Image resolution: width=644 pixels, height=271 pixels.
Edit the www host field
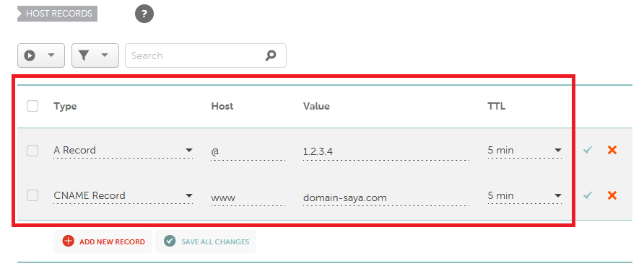(x=248, y=197)
